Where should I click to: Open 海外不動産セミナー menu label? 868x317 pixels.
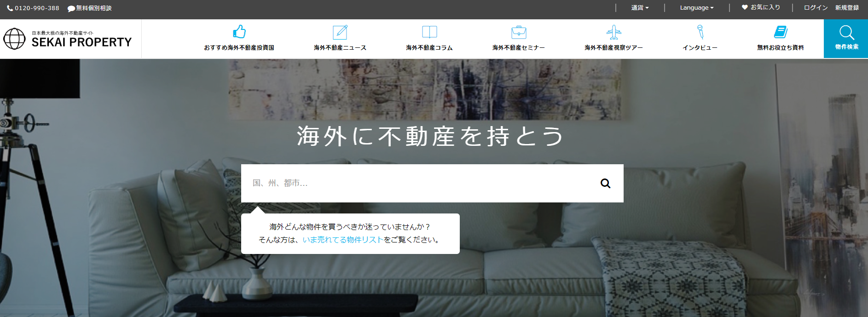point(519,48)
